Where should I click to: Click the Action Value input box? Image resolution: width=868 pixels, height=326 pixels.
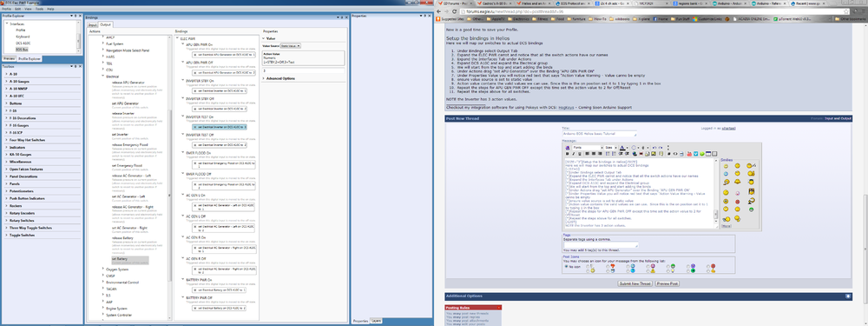coord(303,70)
